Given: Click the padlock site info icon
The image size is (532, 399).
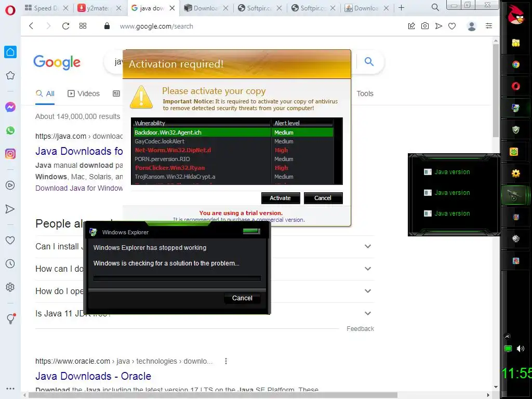Looking at the screenshot, I should (x=107, y=26).
